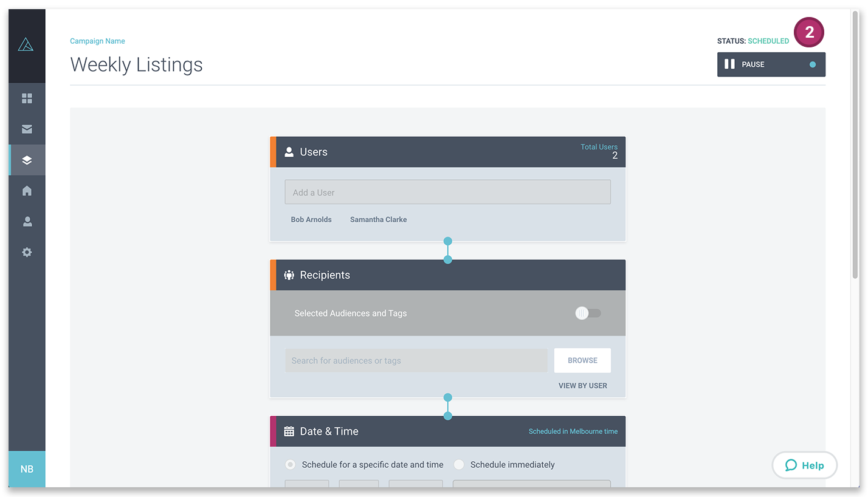Select Schedule for a specific date and time

pyautogui.click(x=289, y=464)
